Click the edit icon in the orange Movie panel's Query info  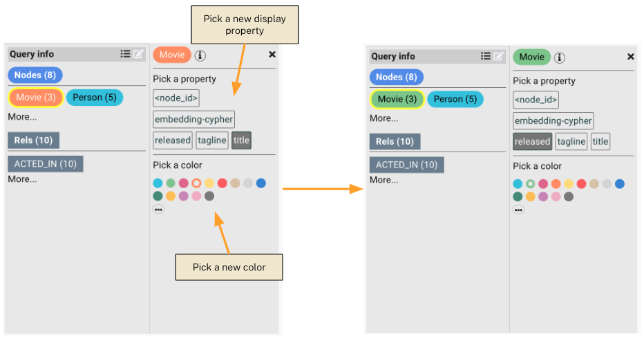point(138,54)
